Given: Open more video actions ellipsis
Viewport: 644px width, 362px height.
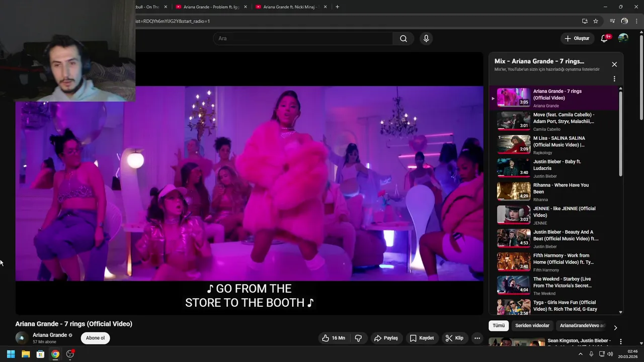Looking at the screenshot, I should 477,338.
